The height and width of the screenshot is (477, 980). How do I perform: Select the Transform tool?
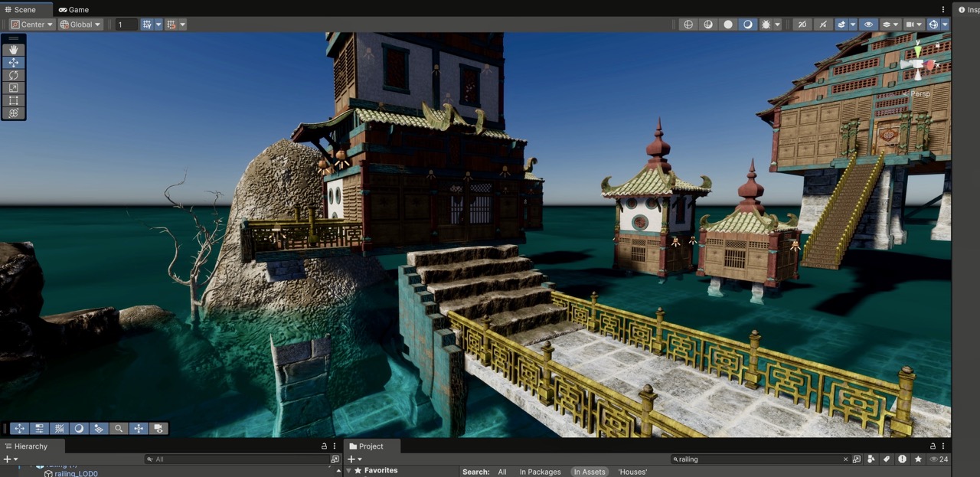point(13,113)
